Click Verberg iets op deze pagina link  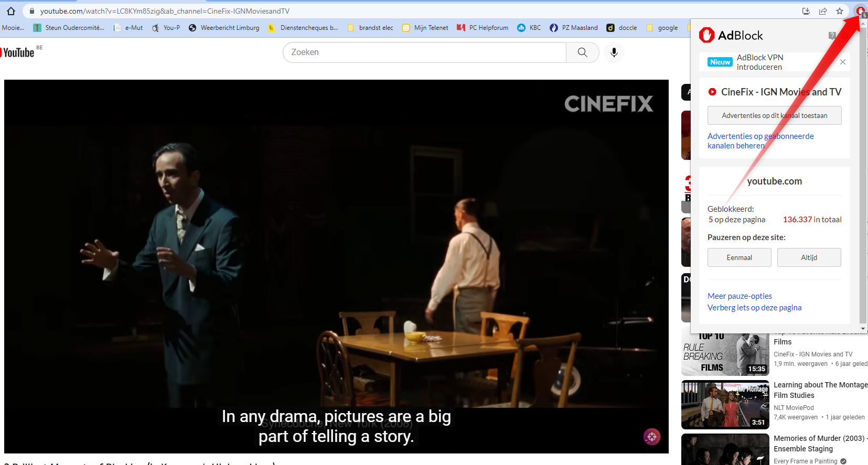pos(754,308)
